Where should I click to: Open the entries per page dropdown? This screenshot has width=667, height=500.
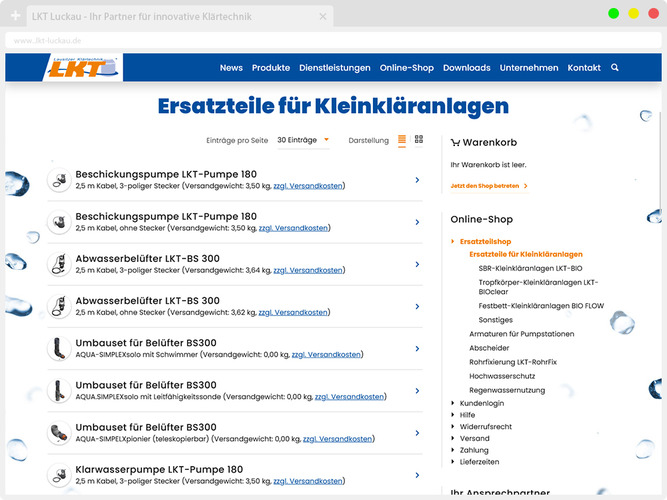303,140
